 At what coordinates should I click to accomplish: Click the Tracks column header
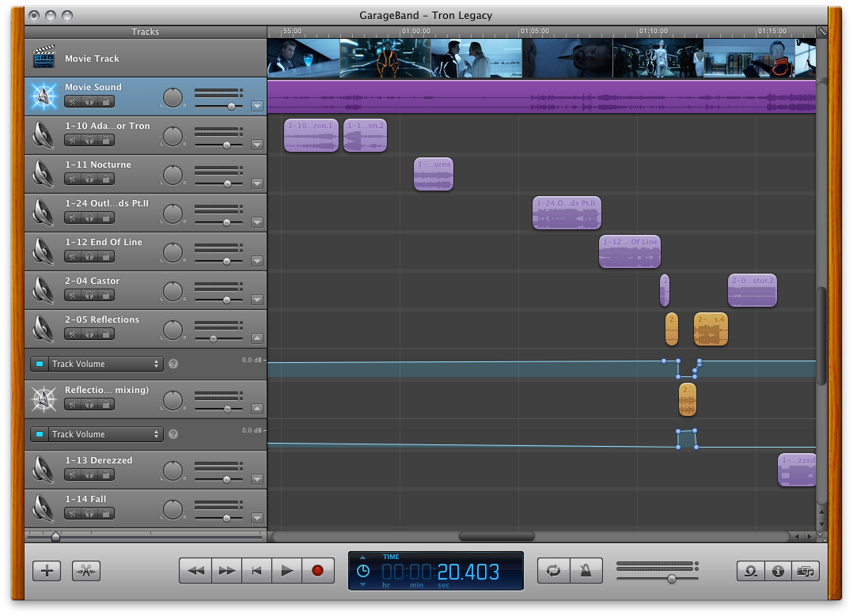tap(146, 32)
